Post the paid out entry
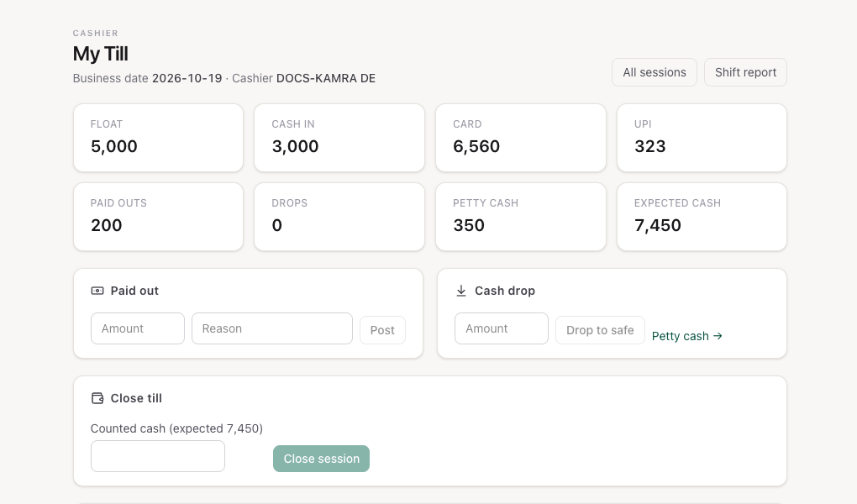The image size is (857, 504). [382, 330]
